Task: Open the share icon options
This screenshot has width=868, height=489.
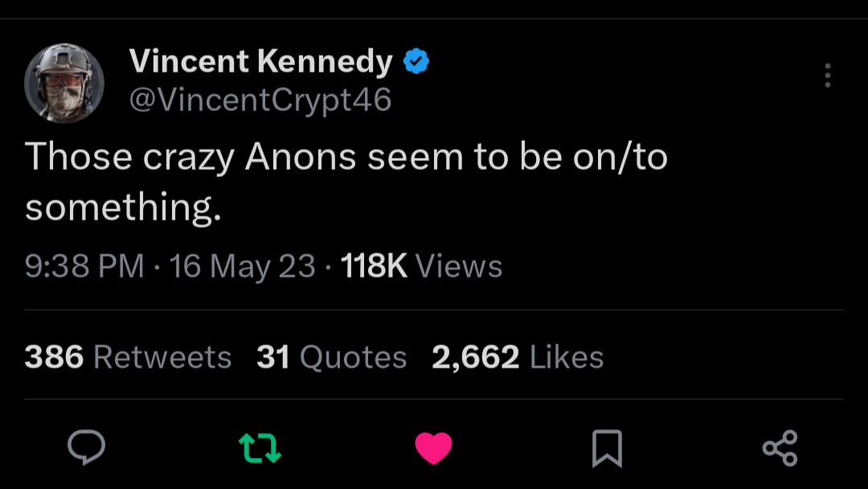Action: [x=780, y=448]
